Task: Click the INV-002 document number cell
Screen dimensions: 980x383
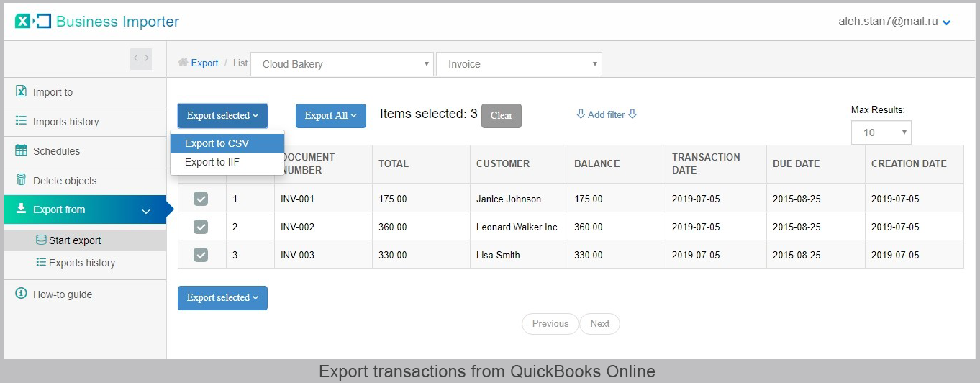Action: point(323,227)
